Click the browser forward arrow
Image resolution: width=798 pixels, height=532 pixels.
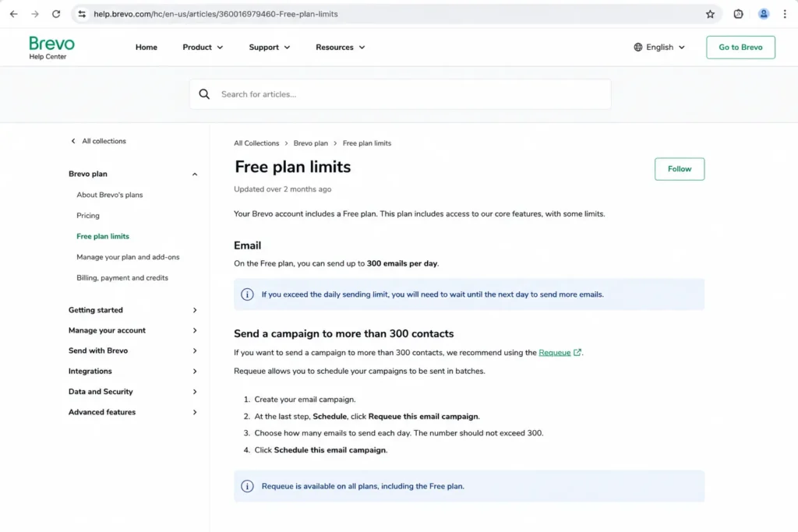pyautogui.click(x=34, y=14)
